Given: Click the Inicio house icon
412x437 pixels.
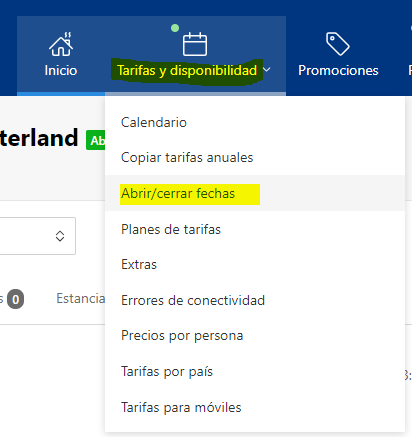Looking at the screenshot, I should [61, 44].
